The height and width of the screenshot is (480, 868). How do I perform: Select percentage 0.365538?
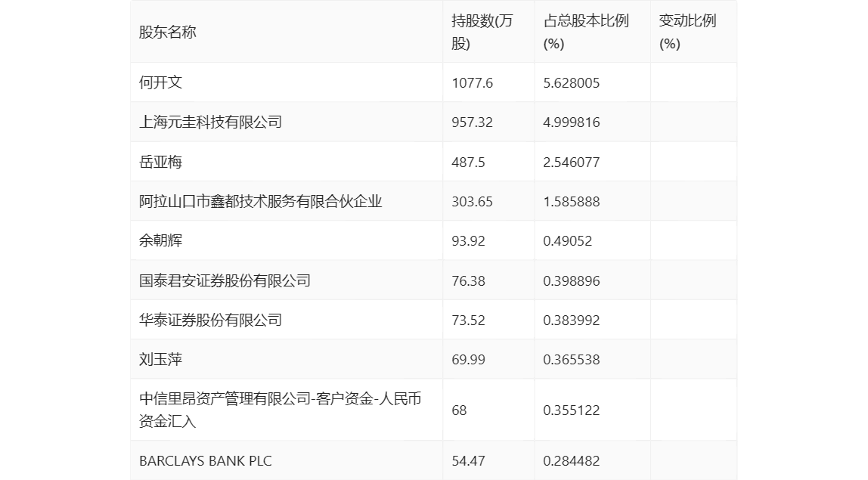pyautogui.click(x=572, y=359)
